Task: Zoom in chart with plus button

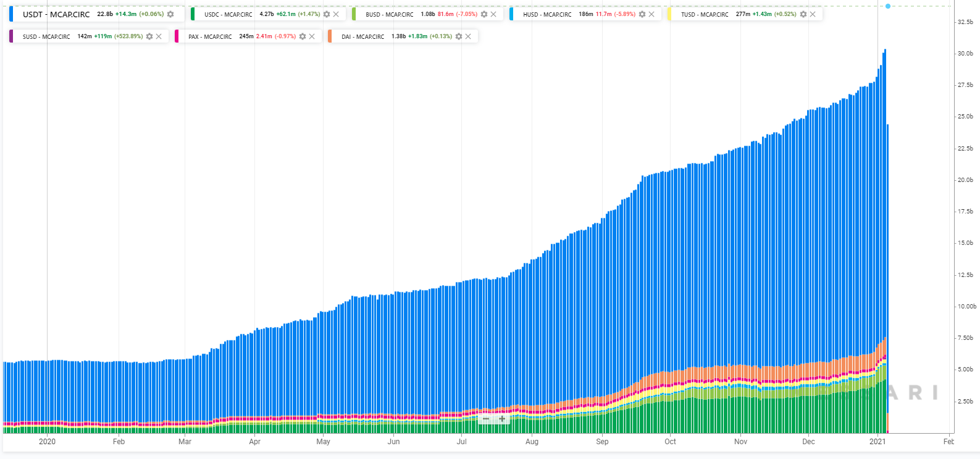Action: pyautogui.click(x=502, y=419)
